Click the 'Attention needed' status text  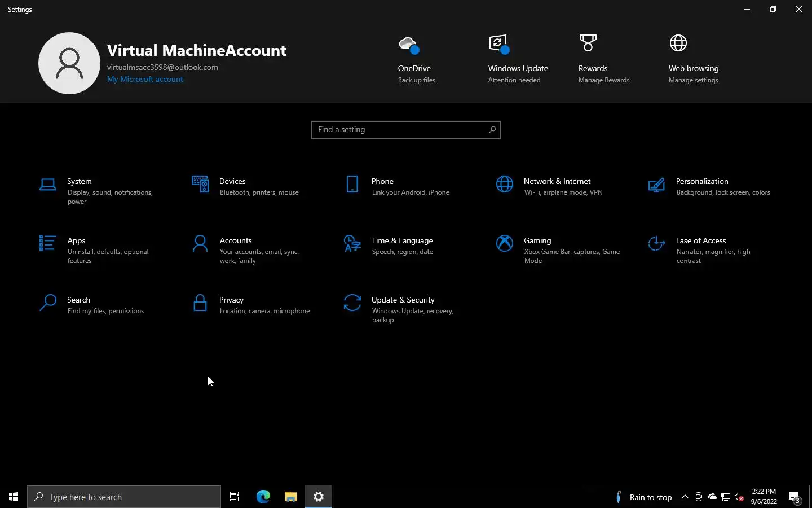coord(514,80)
